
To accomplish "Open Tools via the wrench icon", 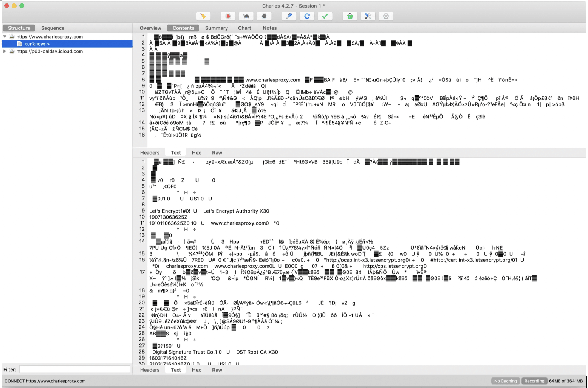I will [368, 16].
